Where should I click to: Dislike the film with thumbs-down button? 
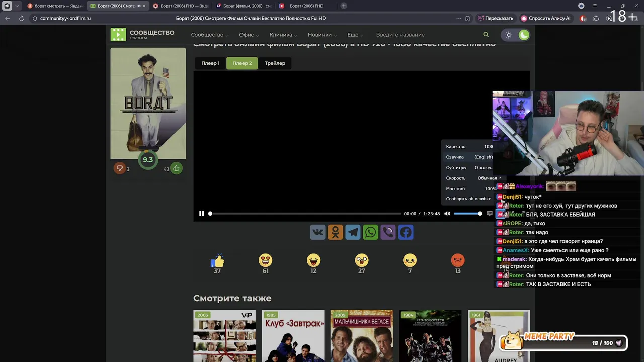coord(119,168)
